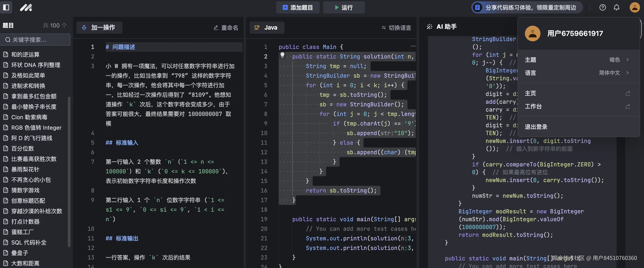Viewport: 644px width, 268px height.
Task: Click the lightbulb hint icon in editor
Action: 282,55
